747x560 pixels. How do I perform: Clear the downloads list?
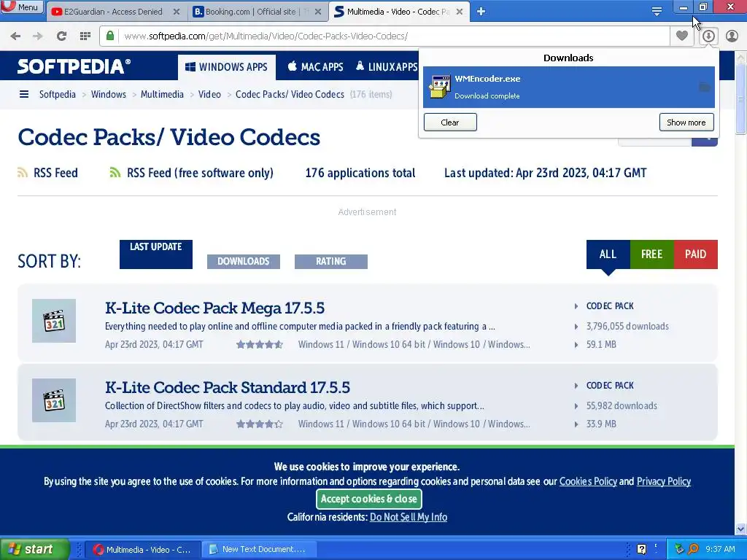449,122
